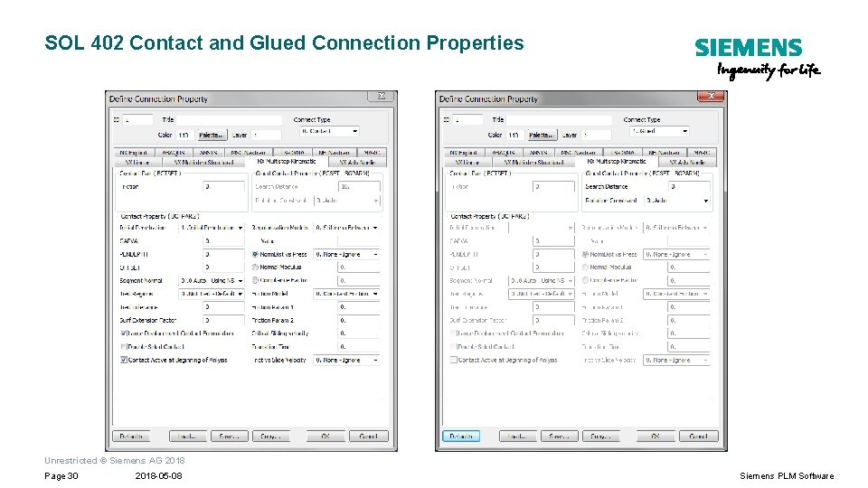Click Defaults button in the Contact dialog
Image resolution: width=868 pixels, height=488 pixels.
(x=131, y=436)
